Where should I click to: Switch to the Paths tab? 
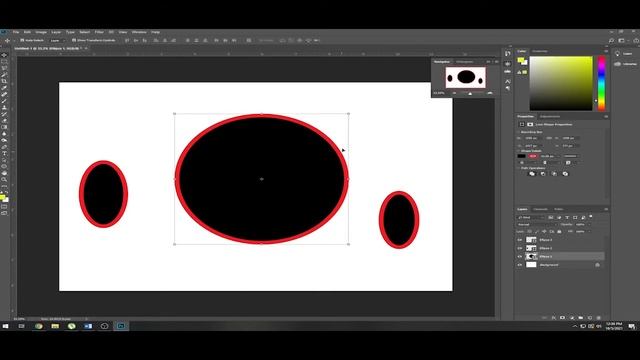point(558,209)
